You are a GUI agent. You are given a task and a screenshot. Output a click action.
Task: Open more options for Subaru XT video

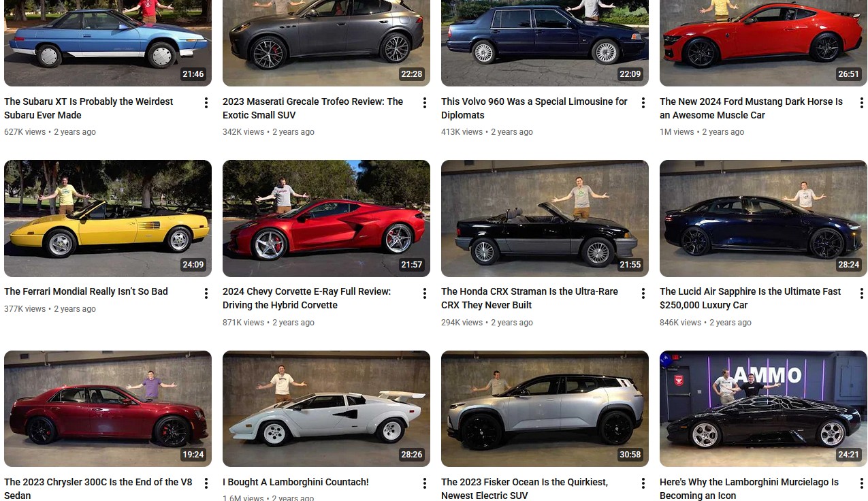206,103
